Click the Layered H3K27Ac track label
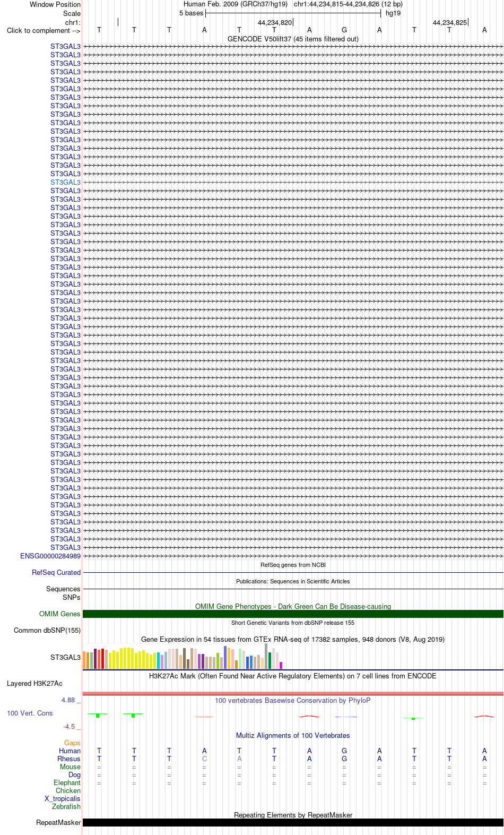This screenshot has height=835, width=504. [x=34, y=683]
